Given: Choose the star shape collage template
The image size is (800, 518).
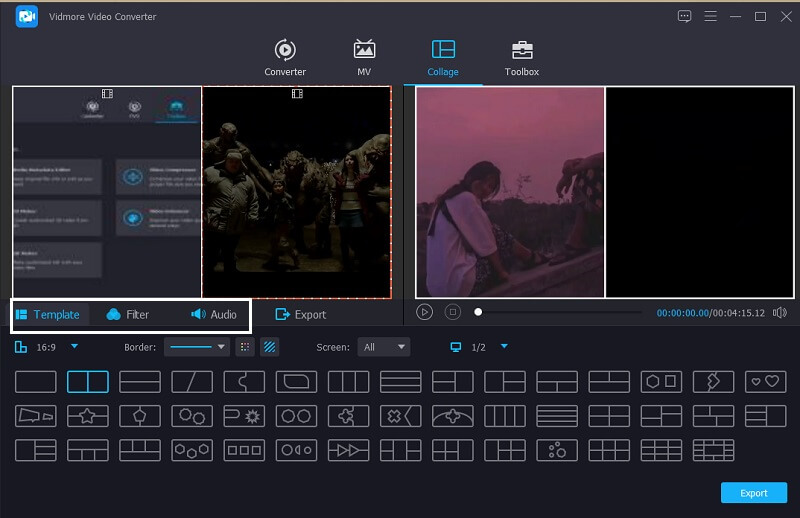Looking at the screenshot, I should pos(88,416).
